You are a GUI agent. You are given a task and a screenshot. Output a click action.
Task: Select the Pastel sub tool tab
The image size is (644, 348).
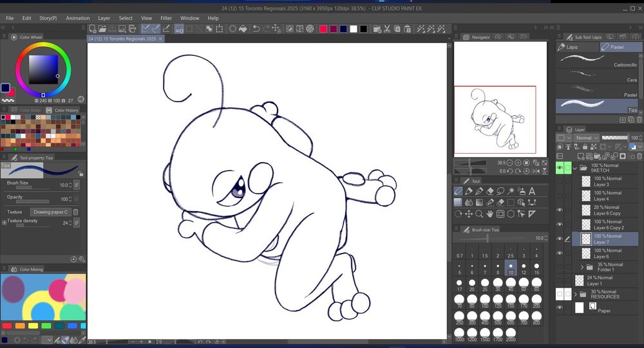click(620, 47)
